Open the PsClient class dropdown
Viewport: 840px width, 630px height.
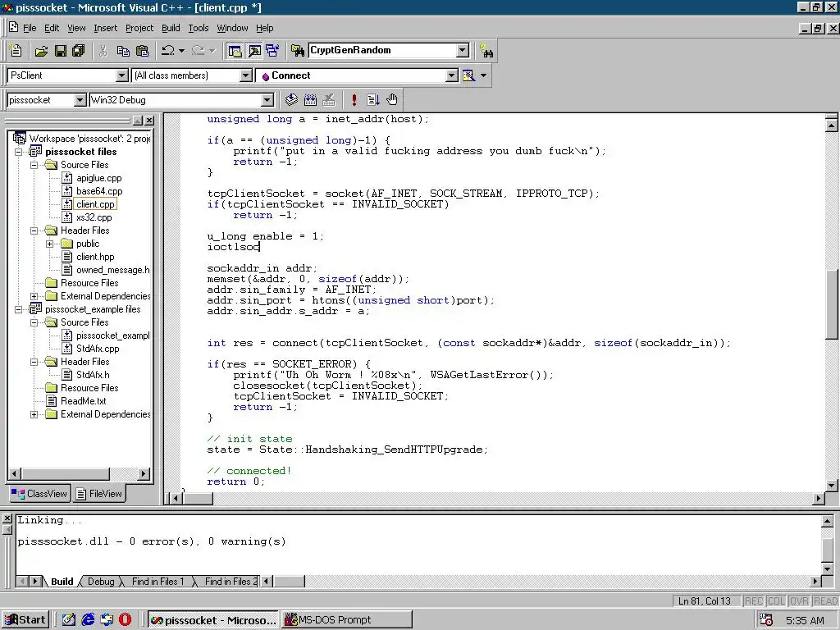click(x=121, y=75)
